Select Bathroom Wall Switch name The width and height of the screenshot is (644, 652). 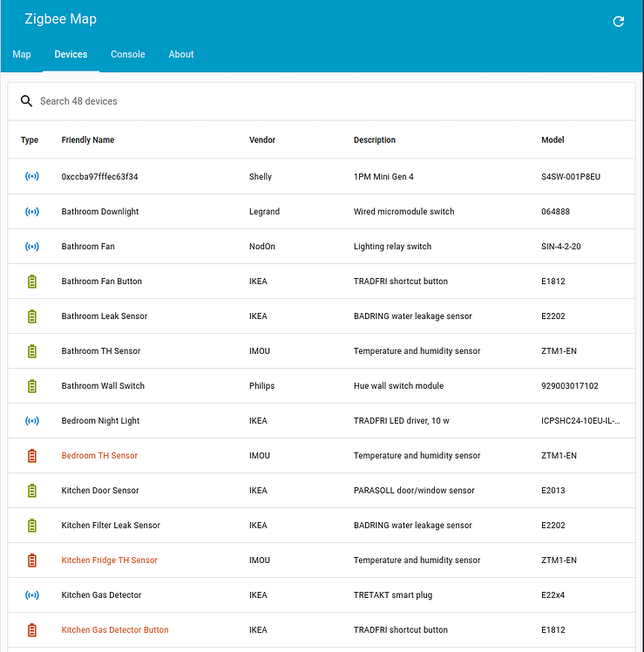[103, 385]
